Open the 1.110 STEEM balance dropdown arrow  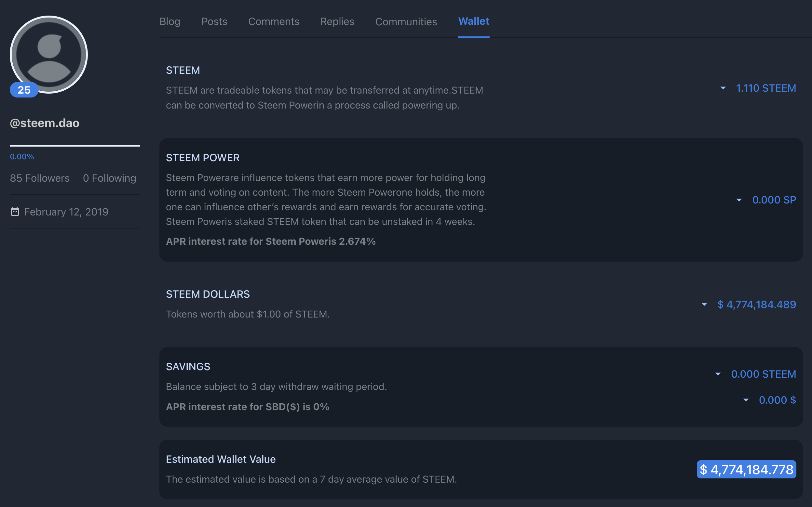723,88
